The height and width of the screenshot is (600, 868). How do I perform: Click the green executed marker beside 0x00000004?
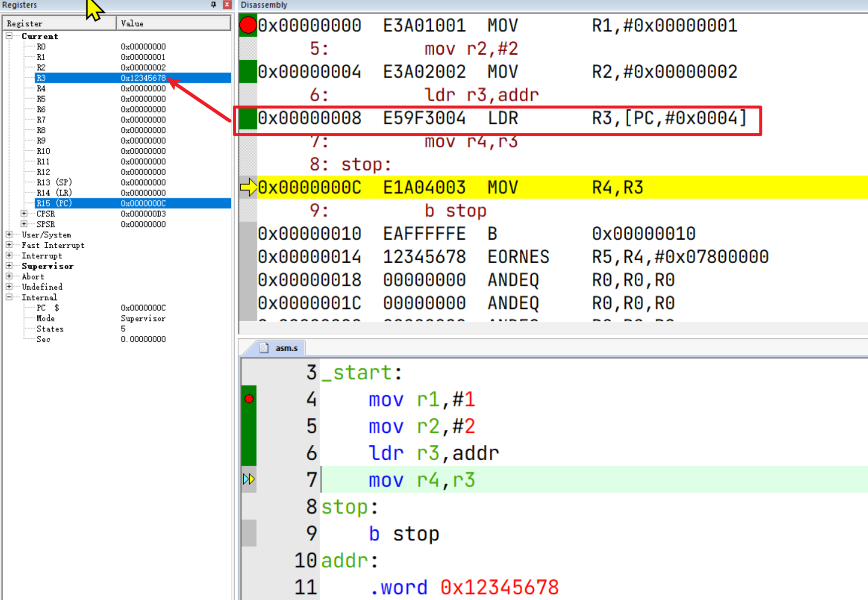248,72
